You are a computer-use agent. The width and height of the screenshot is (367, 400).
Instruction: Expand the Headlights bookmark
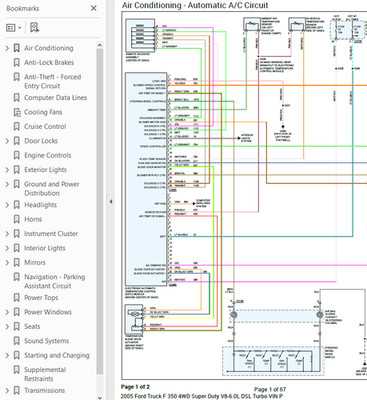click(7, 205)
